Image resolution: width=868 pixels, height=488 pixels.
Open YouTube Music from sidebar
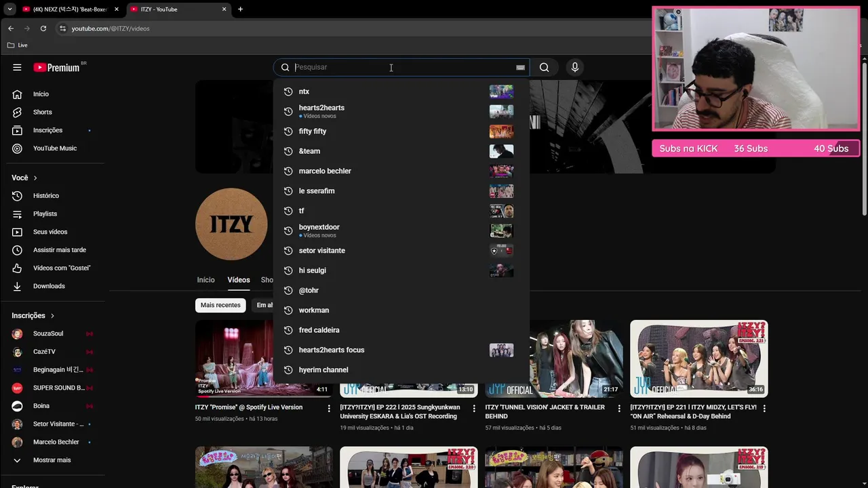56,148
